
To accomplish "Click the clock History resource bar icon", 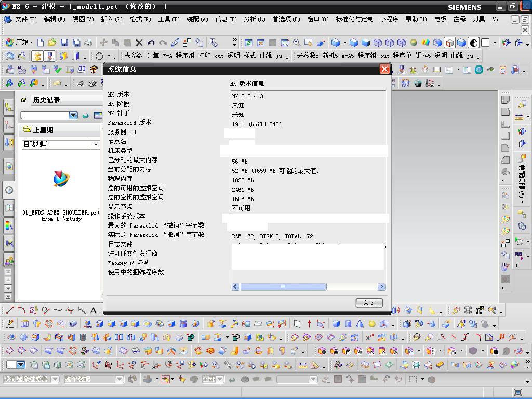I will 9,190.
